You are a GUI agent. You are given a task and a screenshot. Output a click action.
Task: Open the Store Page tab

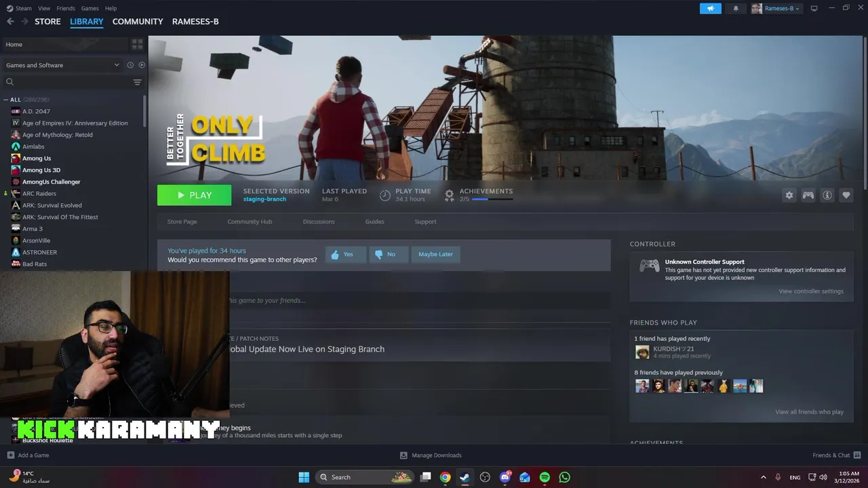pos(182,222)
